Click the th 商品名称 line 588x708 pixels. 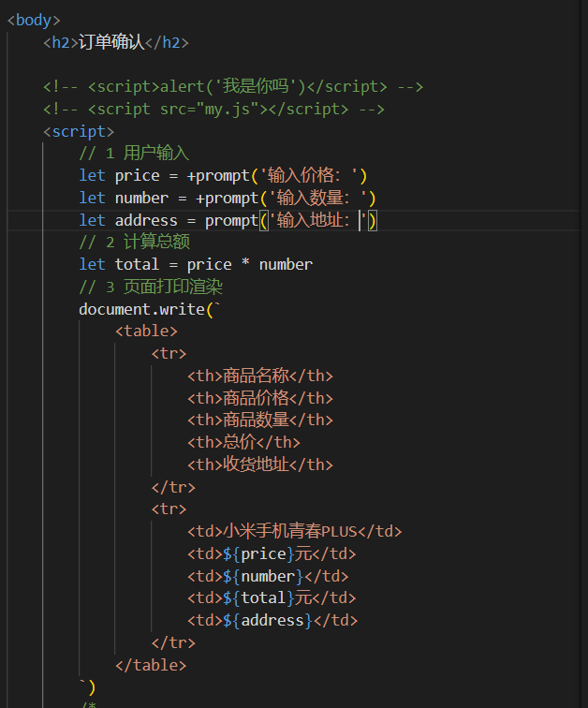pyautogui.click(x=260, y=376)
